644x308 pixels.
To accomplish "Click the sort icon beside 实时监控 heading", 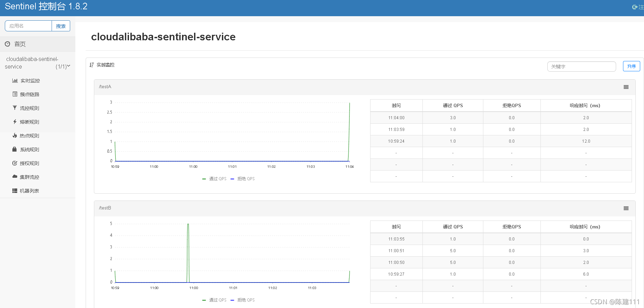I will (x=92, y=65).
